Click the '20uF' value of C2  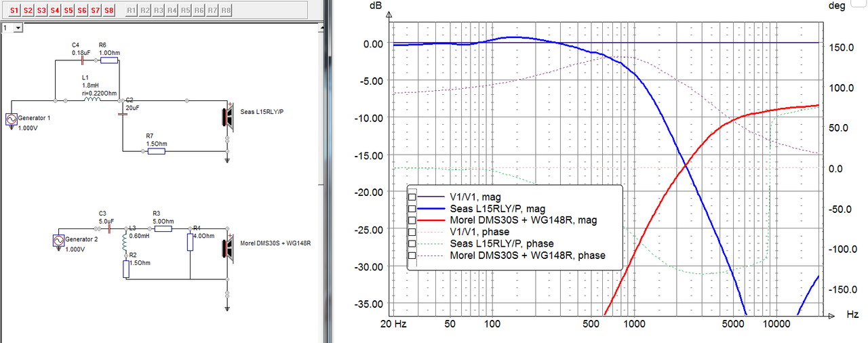133,106
